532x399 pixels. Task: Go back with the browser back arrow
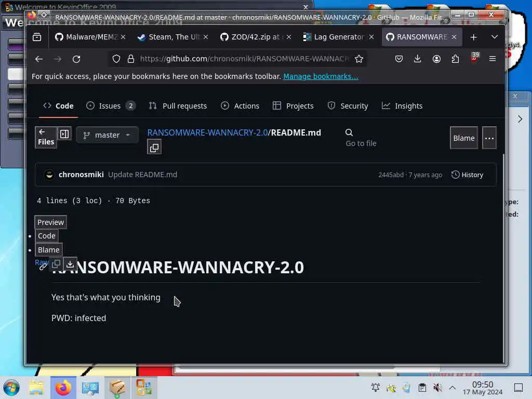click(x=39, y=59)
